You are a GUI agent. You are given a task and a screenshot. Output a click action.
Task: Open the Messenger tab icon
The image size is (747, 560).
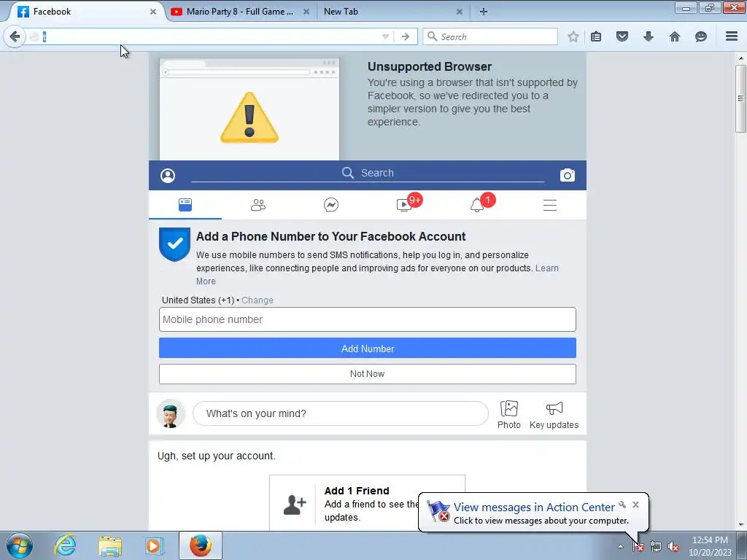(x=331, y=205)
